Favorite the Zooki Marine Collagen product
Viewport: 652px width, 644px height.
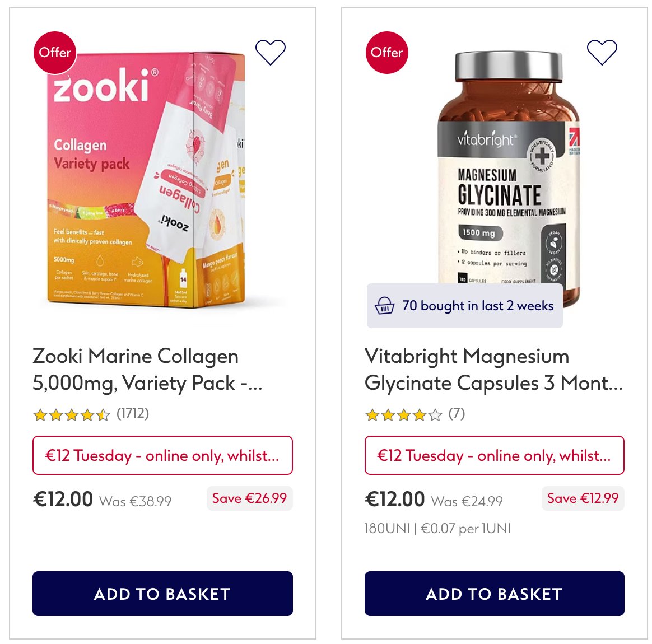pos(270,52)
